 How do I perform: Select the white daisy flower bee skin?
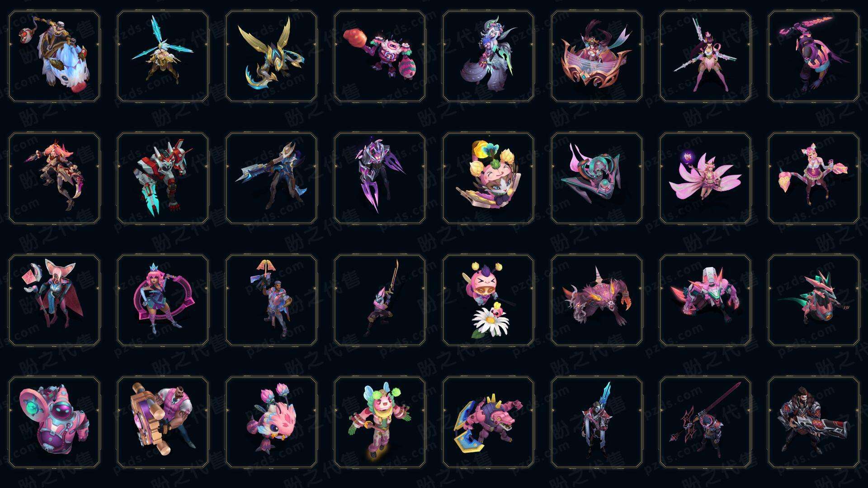[x=488, y=300]
